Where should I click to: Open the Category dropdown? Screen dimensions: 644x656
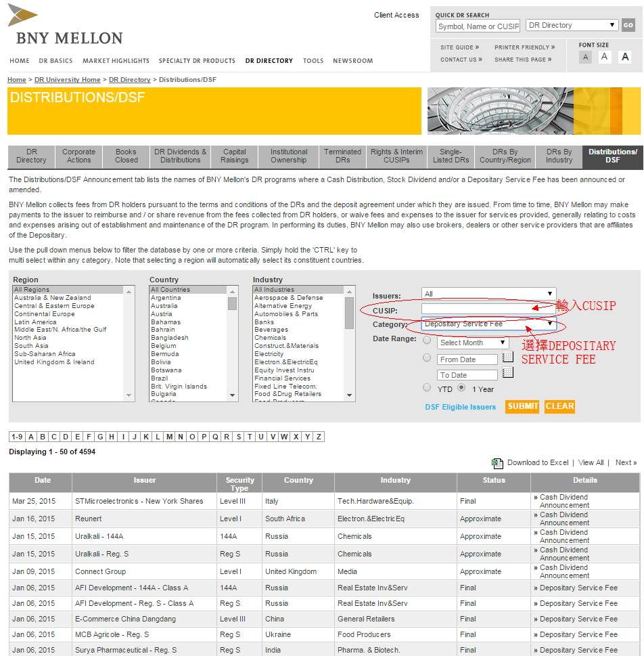[488, 324]
